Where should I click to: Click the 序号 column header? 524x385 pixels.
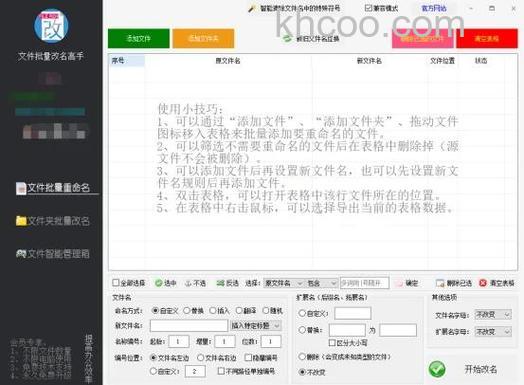tap(127, 60)
